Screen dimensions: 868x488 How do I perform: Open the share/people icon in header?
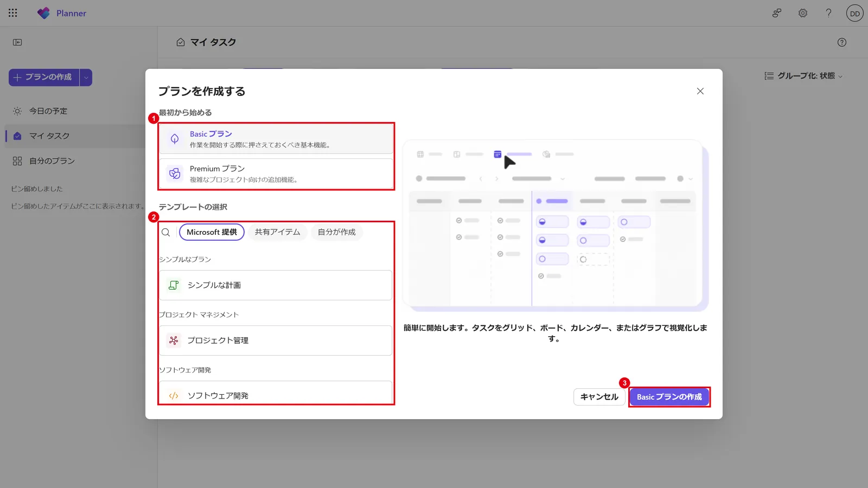[777, 13]
